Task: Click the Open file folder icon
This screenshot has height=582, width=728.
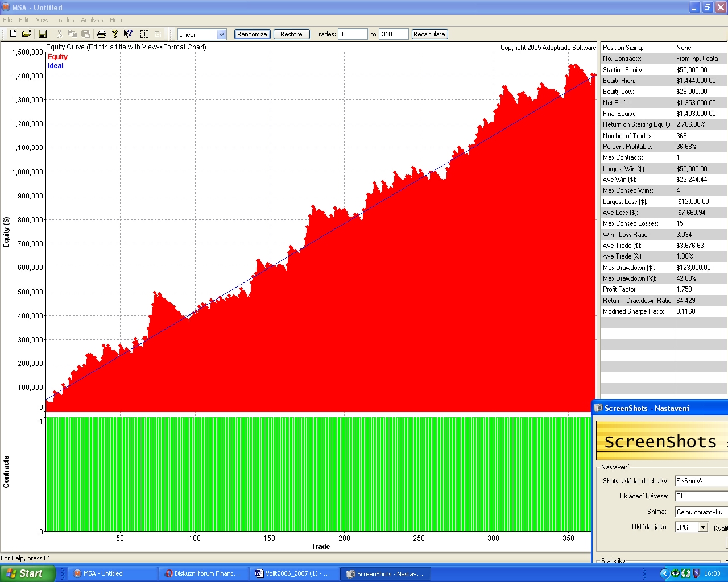Action: [26, 34]
